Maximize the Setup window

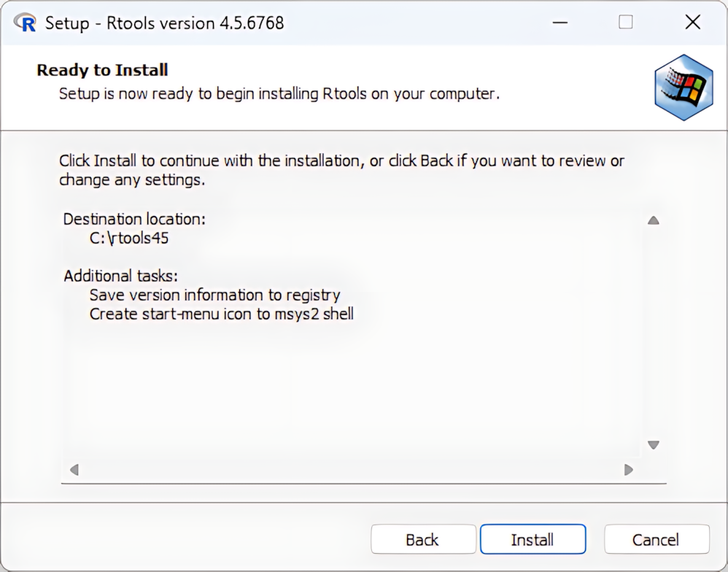[626, 23]
